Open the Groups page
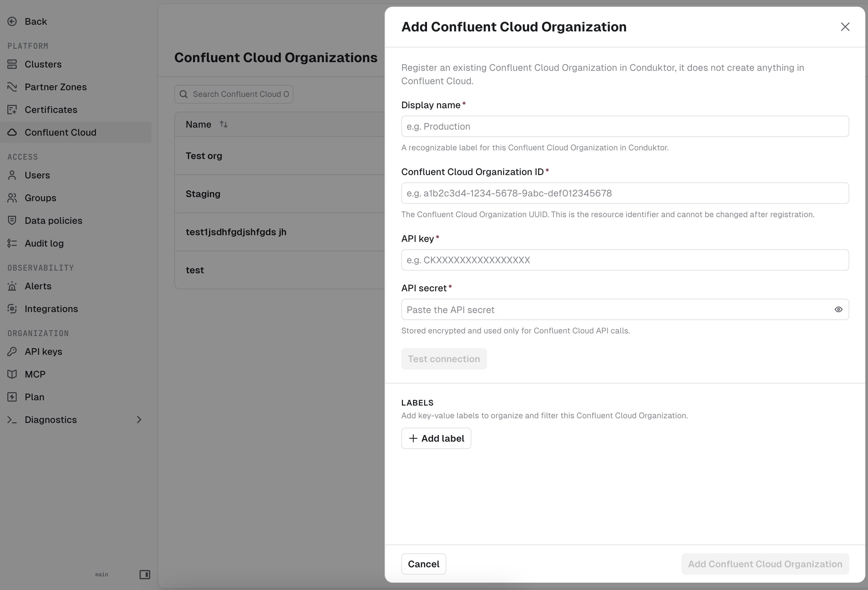Image resolution: width=868 pixels, height=590 pixels. (x=76, y=198)
